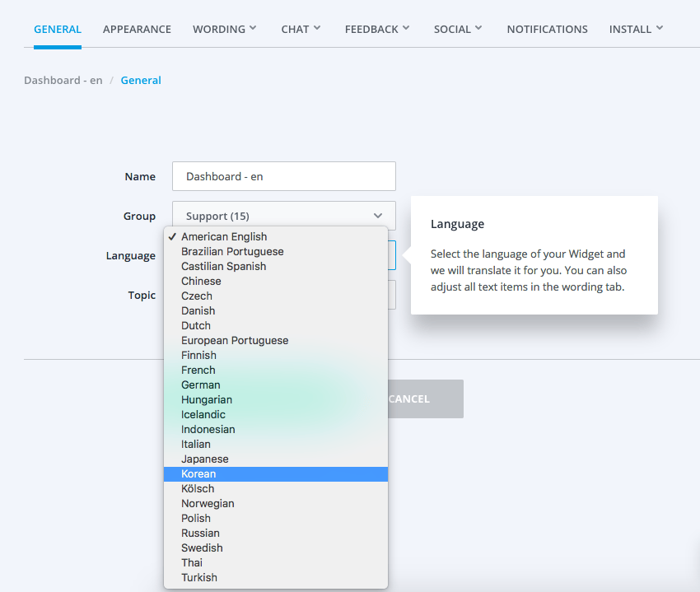Image resolution: width=700 pixels, height=592 pixels.
Task: Click inside the Name input field
Action: (x=283, y=176)
